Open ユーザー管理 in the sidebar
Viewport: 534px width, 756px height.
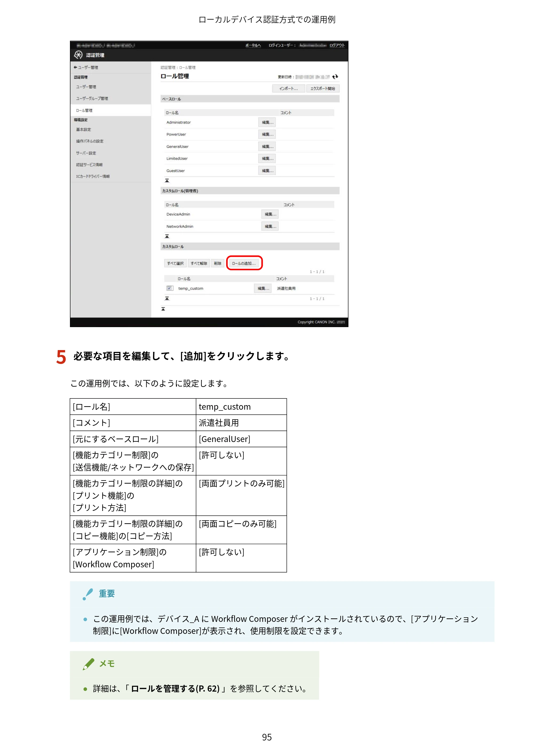tap(86, 87)
